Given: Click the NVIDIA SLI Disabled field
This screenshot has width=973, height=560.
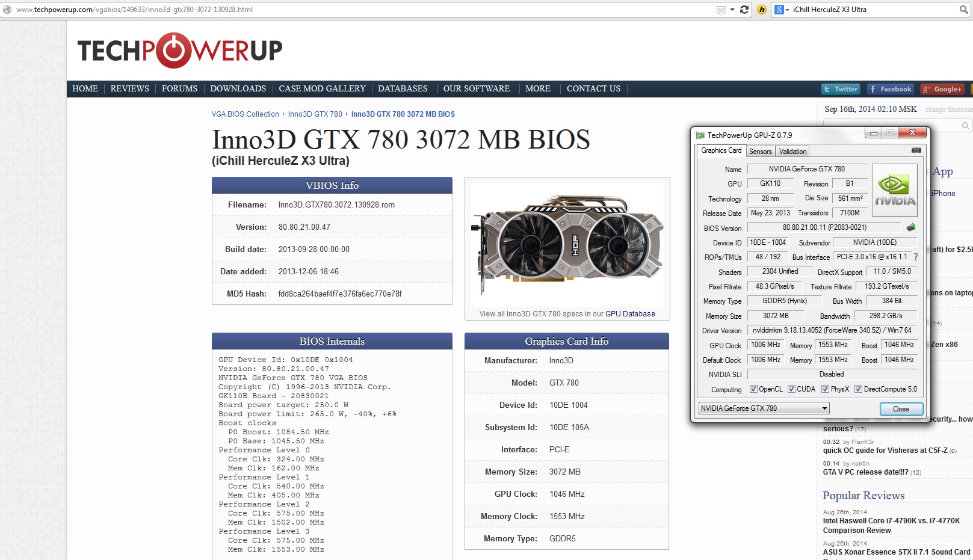Looking at the screenshot, I should (x=832, y=374).
